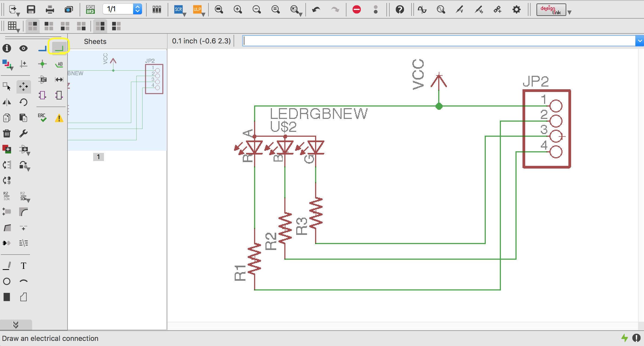
Task: Select the Miter tool
Action: pos(23,212)
